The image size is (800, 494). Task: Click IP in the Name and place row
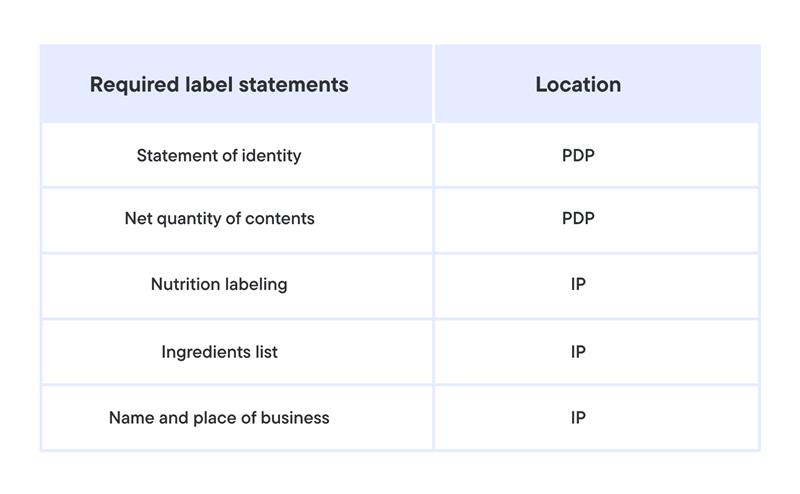[x=578, y=418]
